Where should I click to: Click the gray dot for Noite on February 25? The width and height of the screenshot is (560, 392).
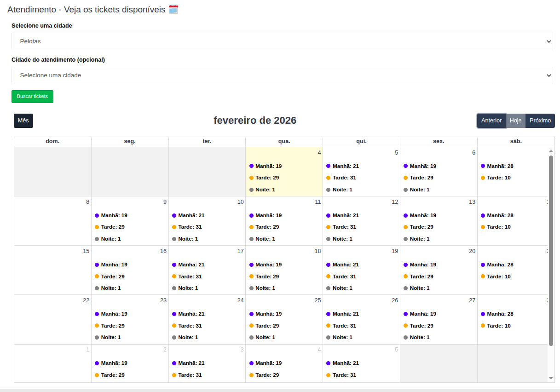coord(252,337)
